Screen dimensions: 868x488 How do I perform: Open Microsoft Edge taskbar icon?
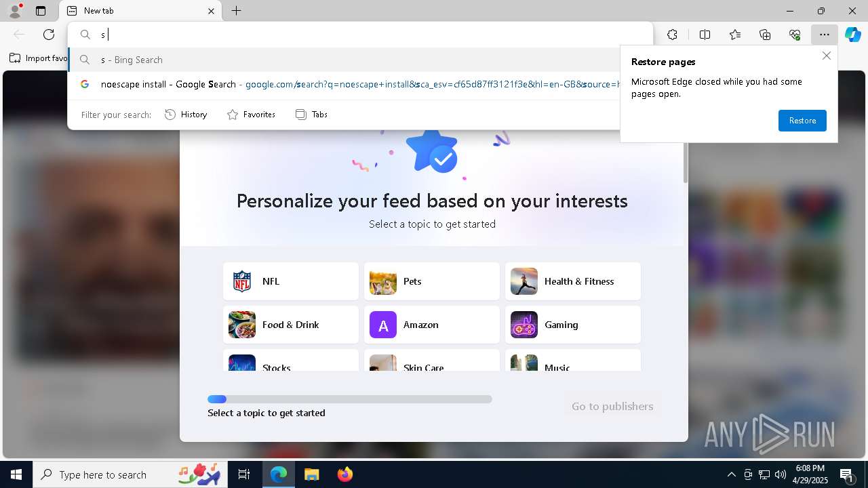point(279,474)
